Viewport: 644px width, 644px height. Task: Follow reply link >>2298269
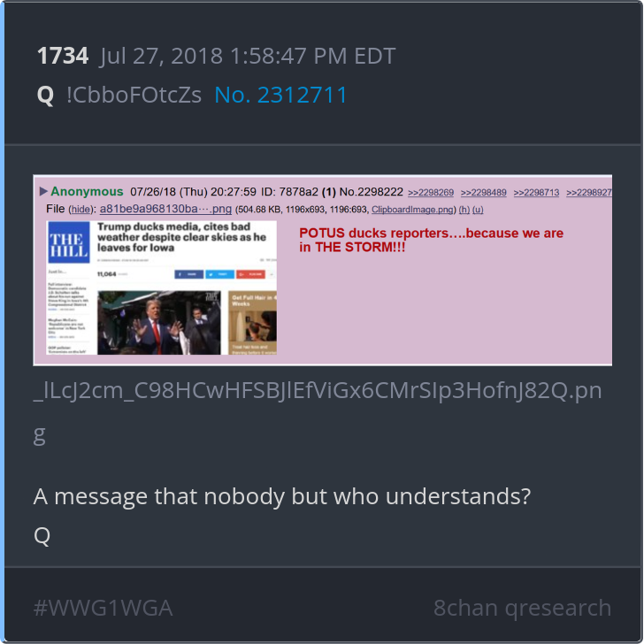coord(431,193)
